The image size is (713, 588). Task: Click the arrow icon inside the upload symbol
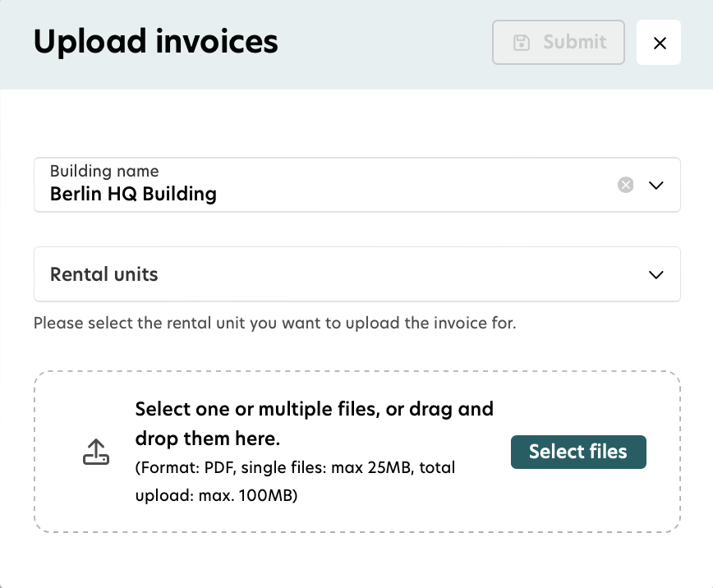point(96,448)
